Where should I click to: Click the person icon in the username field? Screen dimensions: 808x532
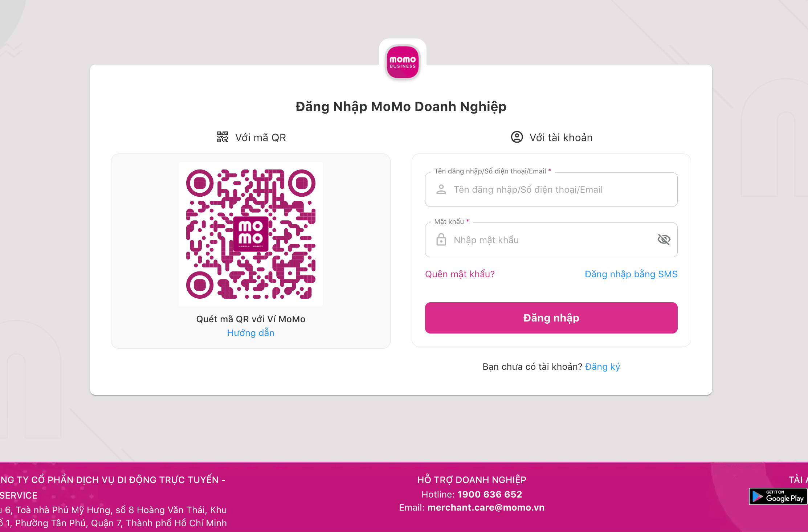(x=441, y=189)
